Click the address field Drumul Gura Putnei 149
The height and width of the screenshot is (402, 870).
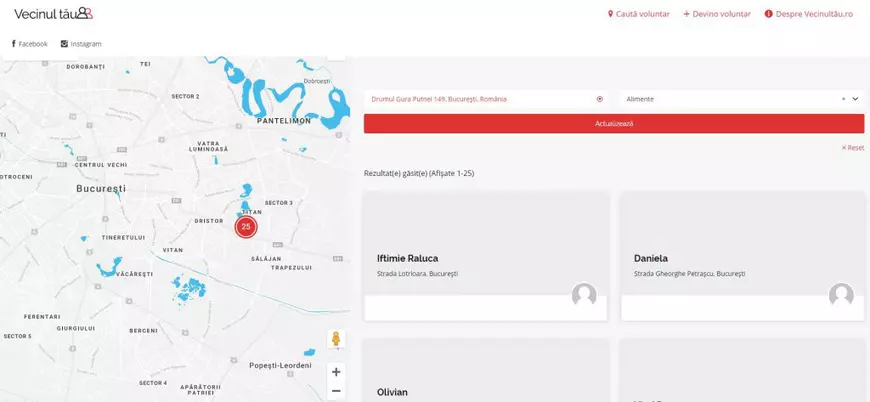tap(486, 99)
